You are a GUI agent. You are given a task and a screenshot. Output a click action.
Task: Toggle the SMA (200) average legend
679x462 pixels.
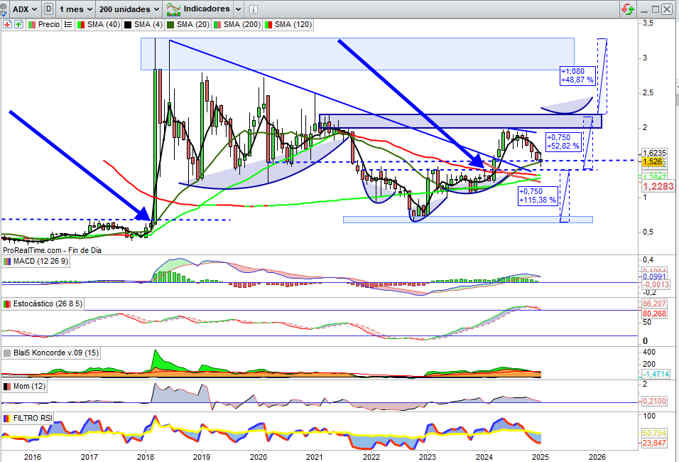[x=246, y=22]
